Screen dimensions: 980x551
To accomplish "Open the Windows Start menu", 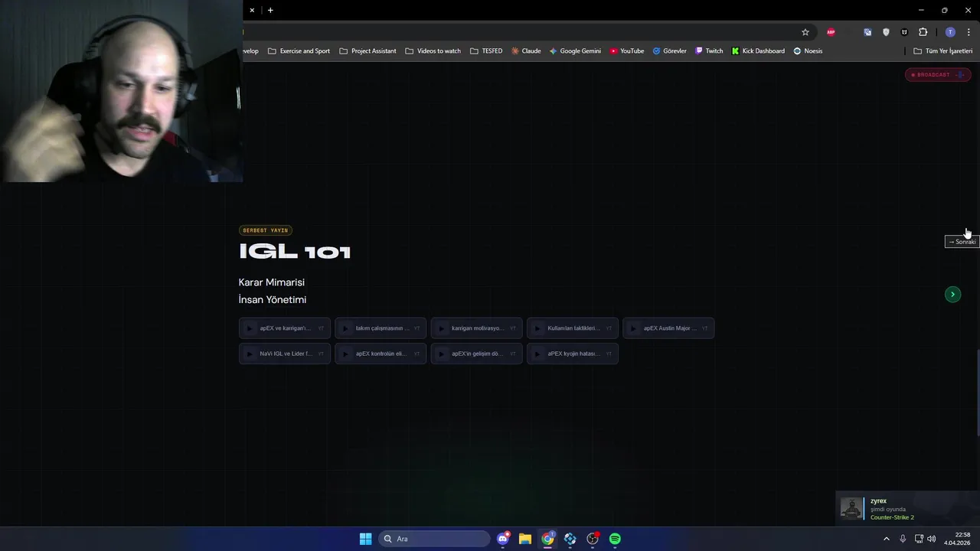I will point(366,539).
